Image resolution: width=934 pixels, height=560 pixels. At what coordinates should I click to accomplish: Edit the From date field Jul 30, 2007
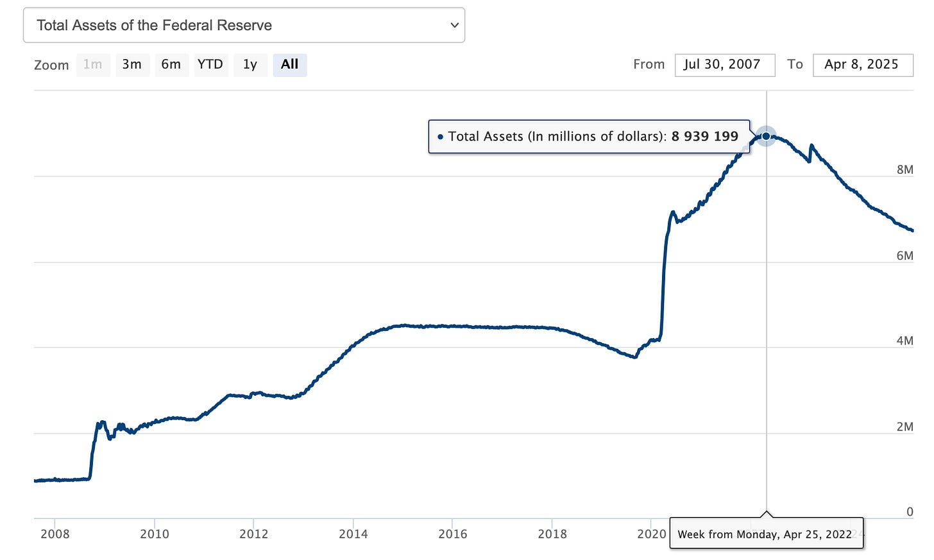tap(725, 65)
